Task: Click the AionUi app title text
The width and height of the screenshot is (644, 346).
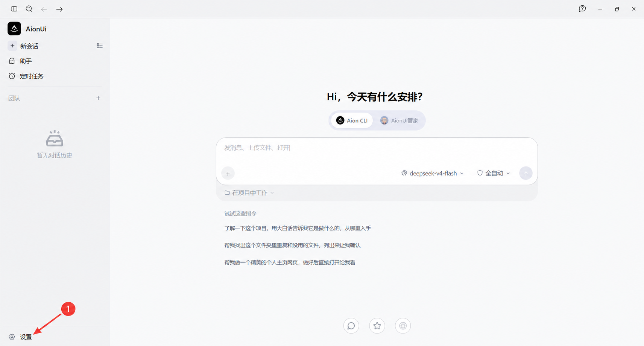Action: pyautogui.click(x=36, y=29)
